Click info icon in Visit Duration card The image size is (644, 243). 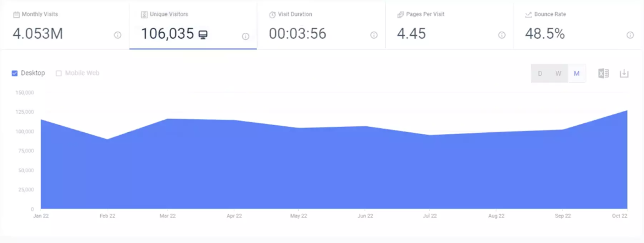tap(374, 35)
